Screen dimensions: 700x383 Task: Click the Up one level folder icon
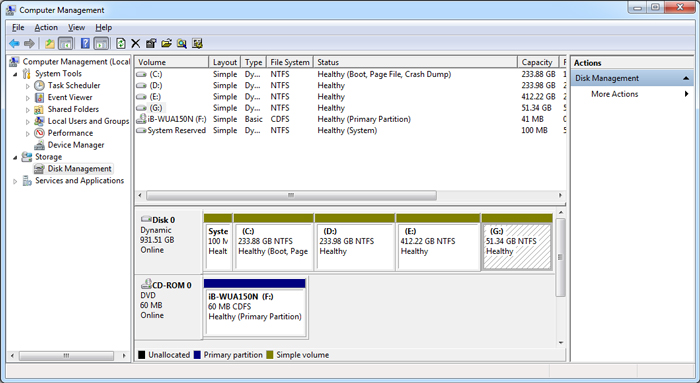(50, 43)
